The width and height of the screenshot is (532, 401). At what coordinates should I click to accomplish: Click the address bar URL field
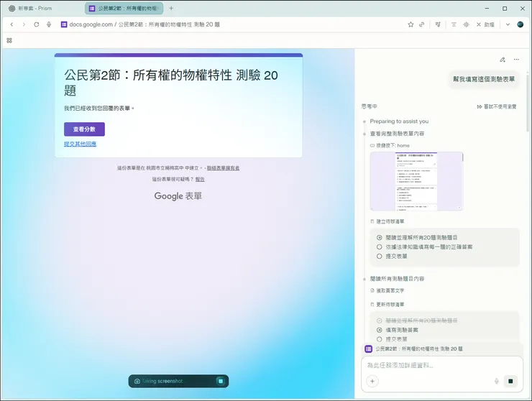click(x=145, y=24)
